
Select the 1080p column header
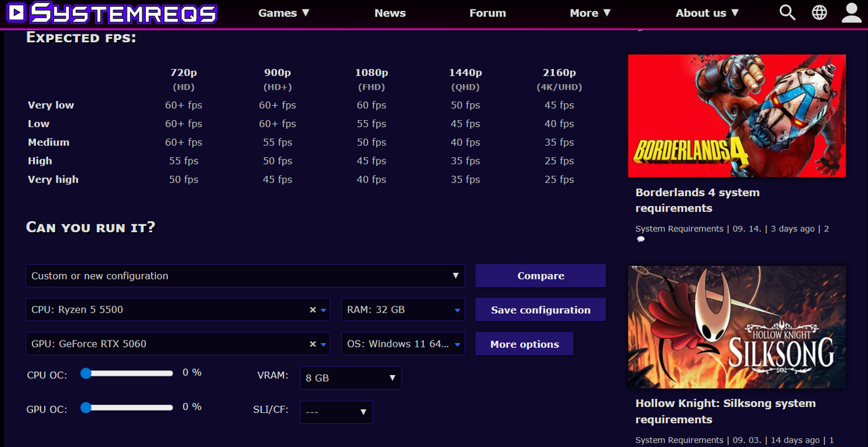(x=372, y=73)
